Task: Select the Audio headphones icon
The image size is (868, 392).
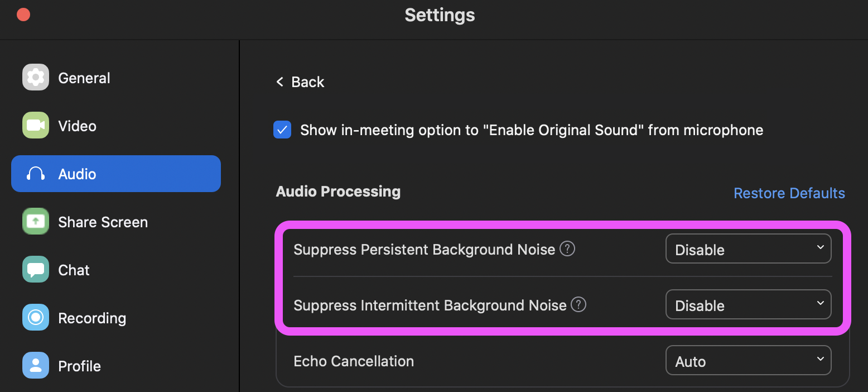Action: (36, 174)
